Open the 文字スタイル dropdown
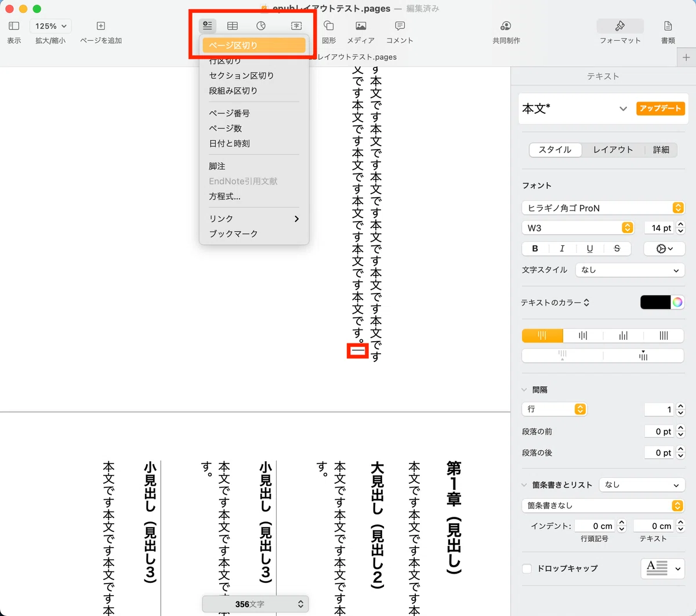The width and height of the screenshot is (696, 616). (x=630, y=270)
